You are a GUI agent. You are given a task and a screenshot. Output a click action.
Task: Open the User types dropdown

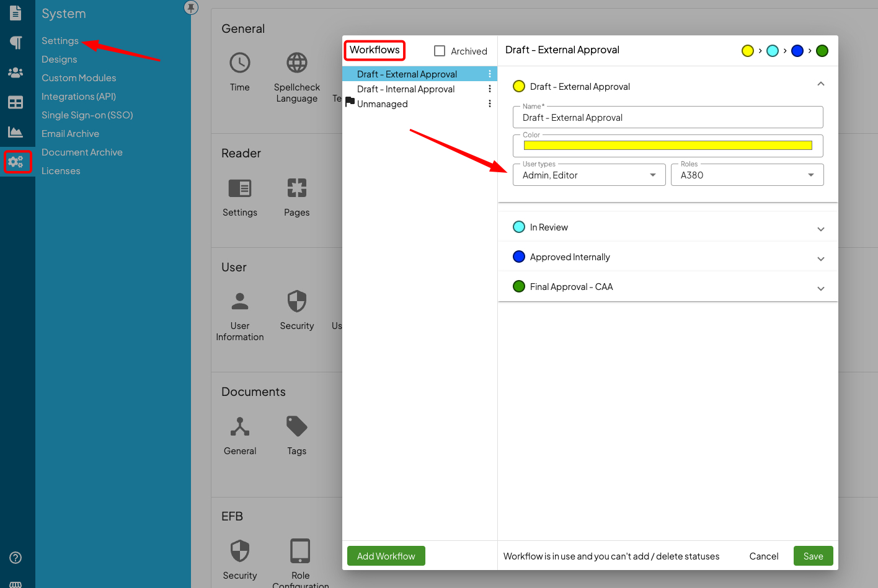coord(589,175)
